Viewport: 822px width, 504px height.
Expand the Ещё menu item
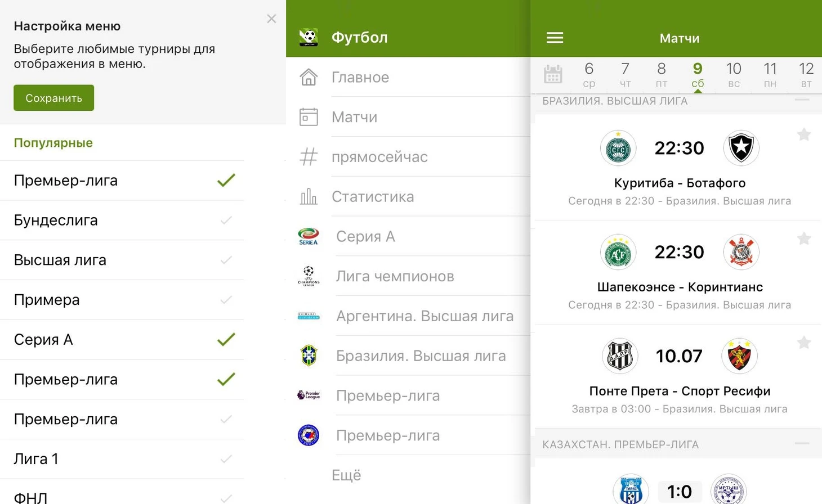pos(346,475)
